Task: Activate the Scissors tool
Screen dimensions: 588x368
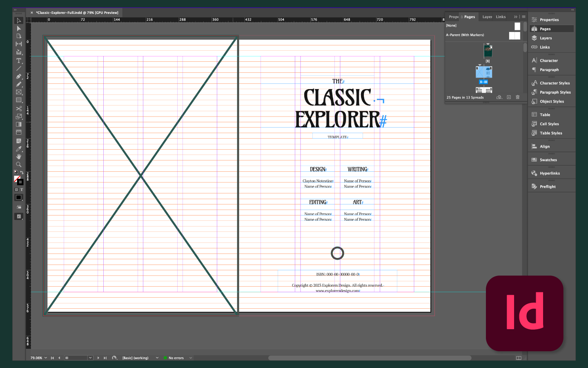Action: (19, 108)
